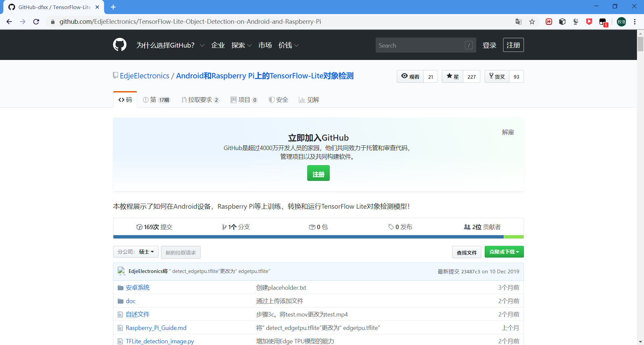Image resolution: width=644 pixels, height=345 pixels.
Task: Open branch selector 分公司: 硕士
Action: tap(136, 252)
